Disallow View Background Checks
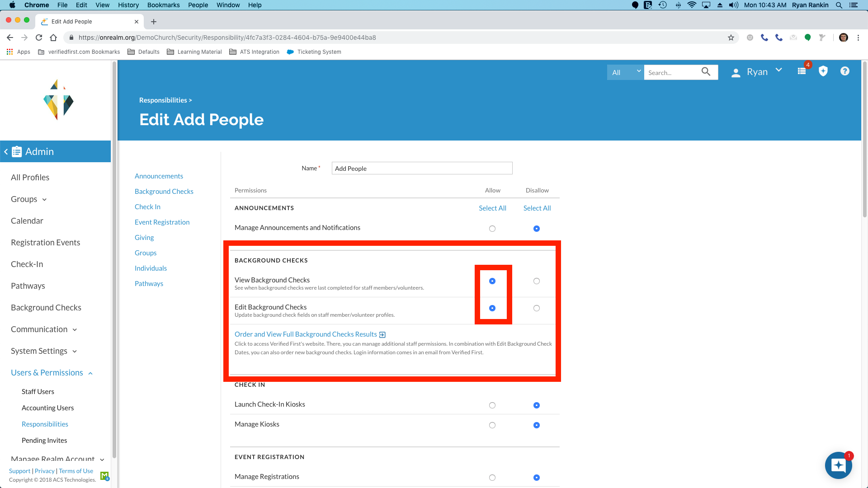 click(x=536, y=281)
